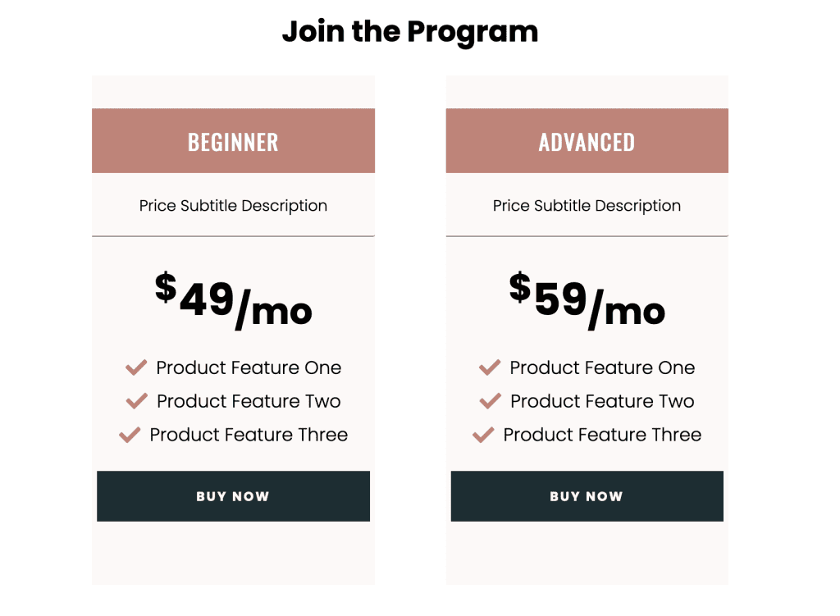Select Product Feature One text in Beginner
840x616 pixels.
click(249, 368)
